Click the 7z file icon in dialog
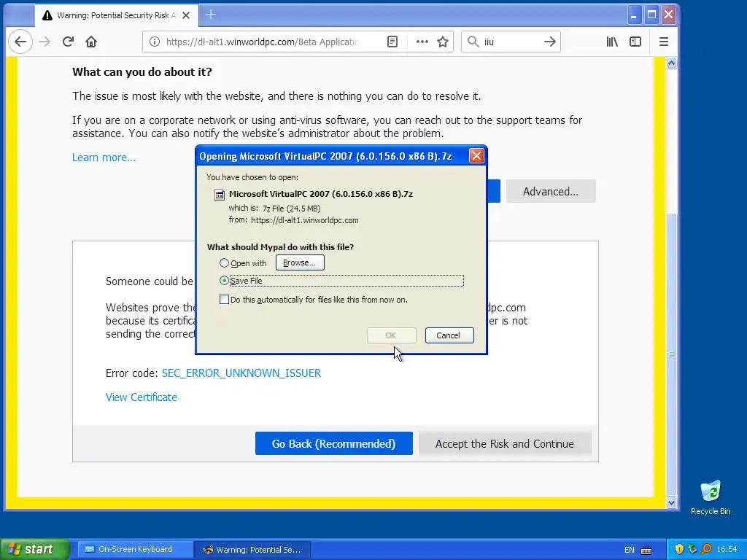 pos(220,194)
